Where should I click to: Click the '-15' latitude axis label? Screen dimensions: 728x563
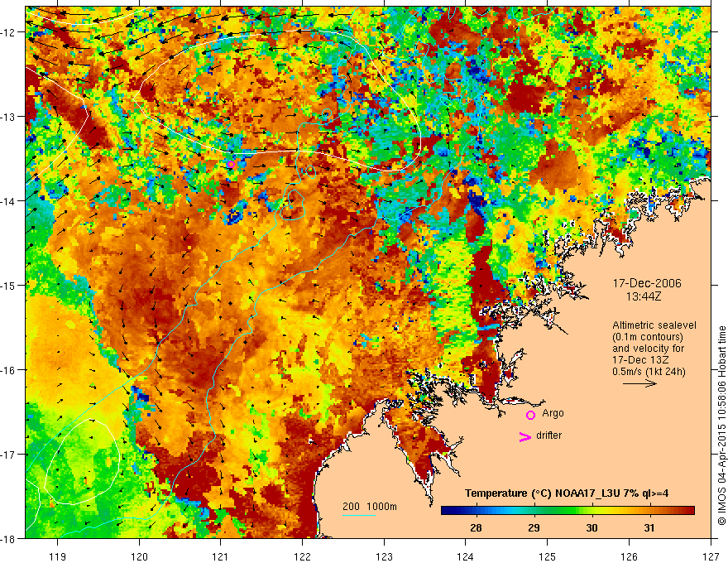point(9,285)
